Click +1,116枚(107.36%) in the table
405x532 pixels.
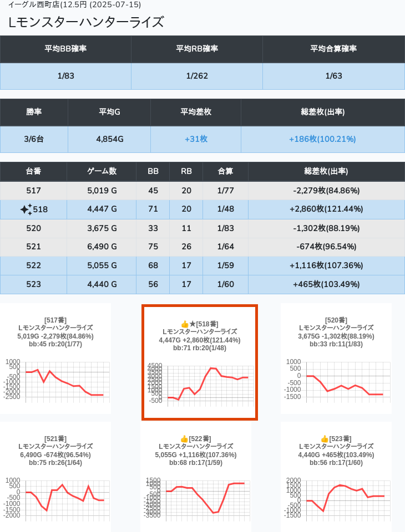[x=326, y=265]
